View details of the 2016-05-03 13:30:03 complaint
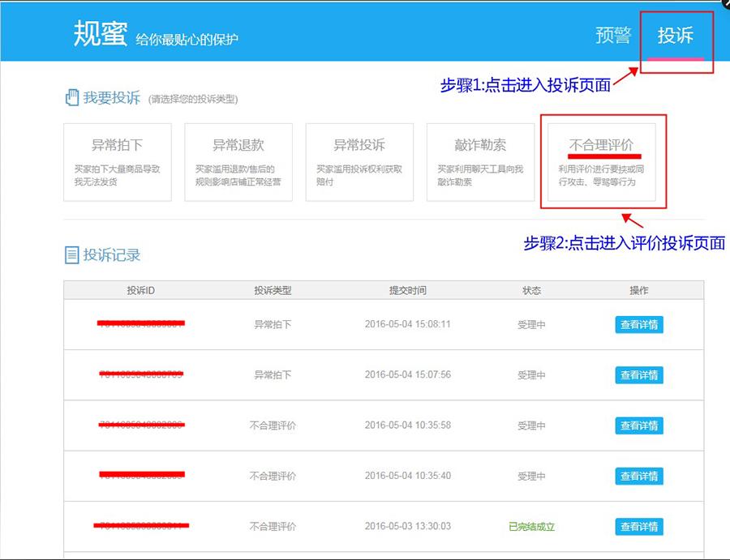This screenshot has height=560, width=730. pyautogui.click(x=639, y=527)
